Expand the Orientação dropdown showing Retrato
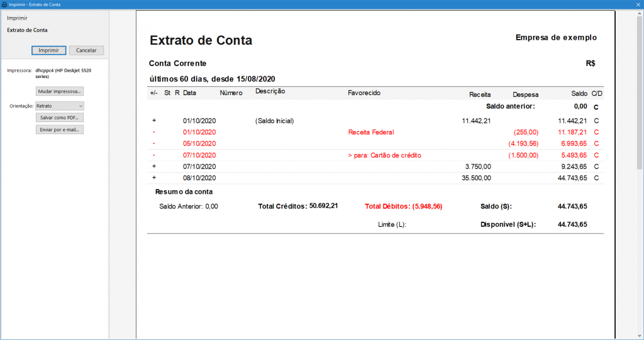The image size is (644, 340). point(60,106)
